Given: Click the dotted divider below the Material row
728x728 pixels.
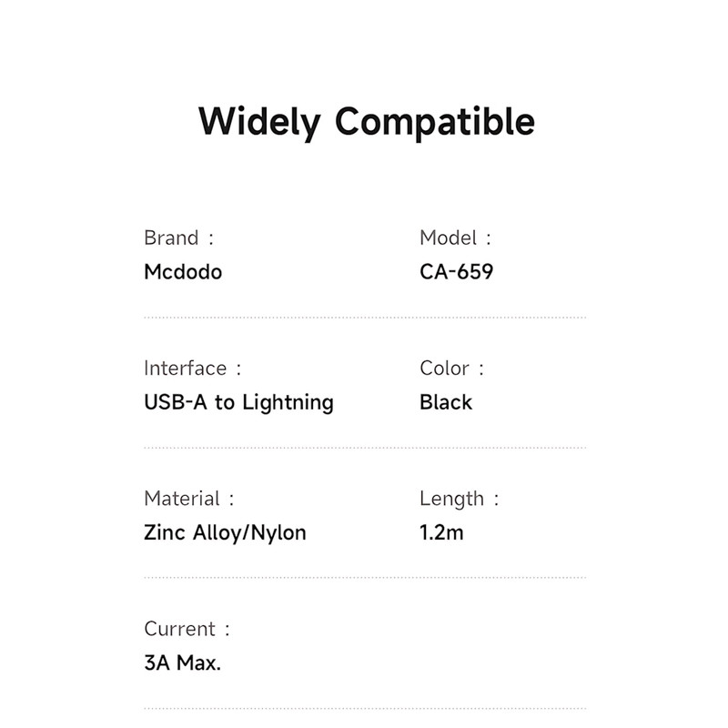Looking at the screenshot, I should [364, 578].
